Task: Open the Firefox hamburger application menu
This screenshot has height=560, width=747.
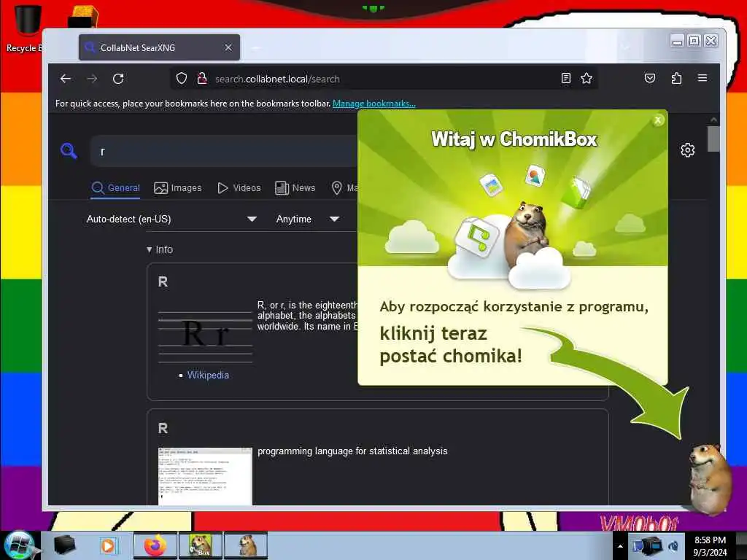Action: click(x=703, y=78)
